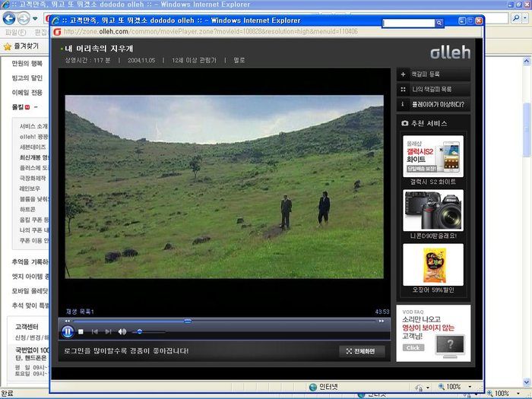Open the Galaxy S2 White ad thumbnail
This screenshot has width=532, height=399.
433,156
